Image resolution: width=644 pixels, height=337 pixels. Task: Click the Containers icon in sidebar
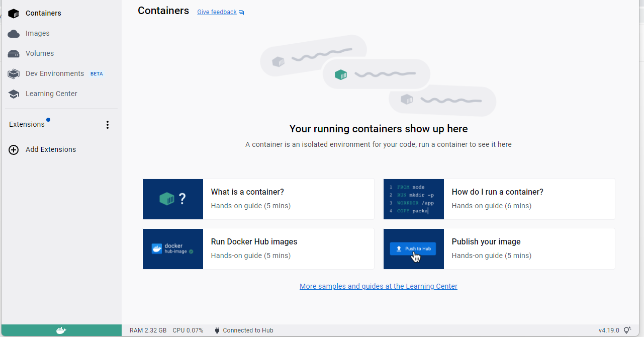click(14, 13)
